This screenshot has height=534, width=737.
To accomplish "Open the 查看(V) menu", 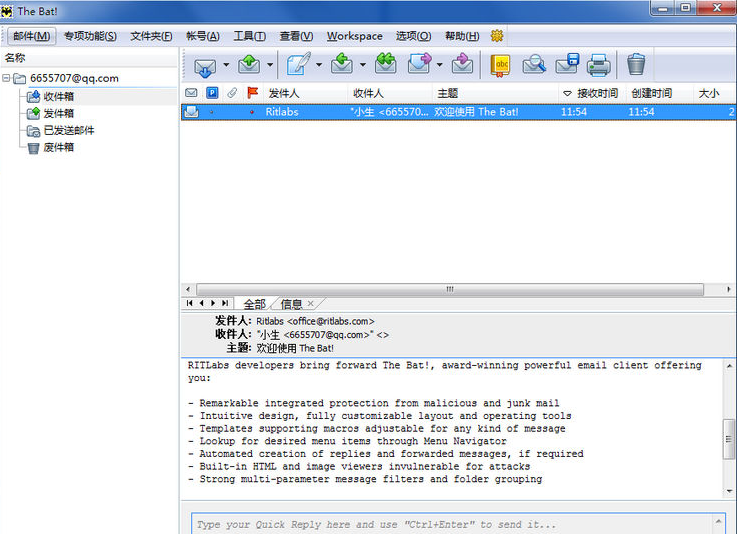I will [x=296, y=36].
